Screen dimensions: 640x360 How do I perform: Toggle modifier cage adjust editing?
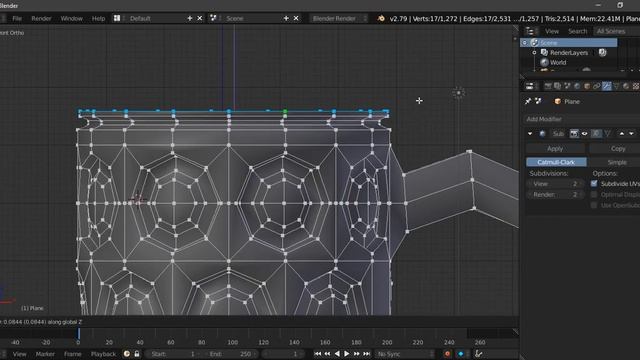click(607, 133)
